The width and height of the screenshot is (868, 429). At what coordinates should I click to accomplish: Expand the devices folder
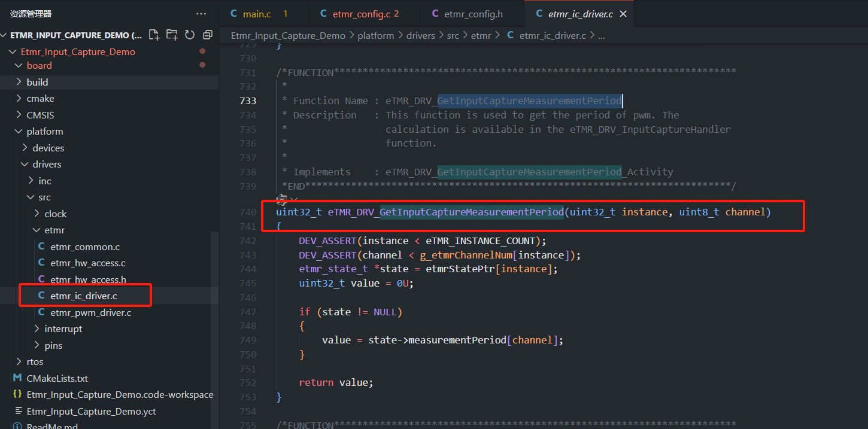click(25, 148)
